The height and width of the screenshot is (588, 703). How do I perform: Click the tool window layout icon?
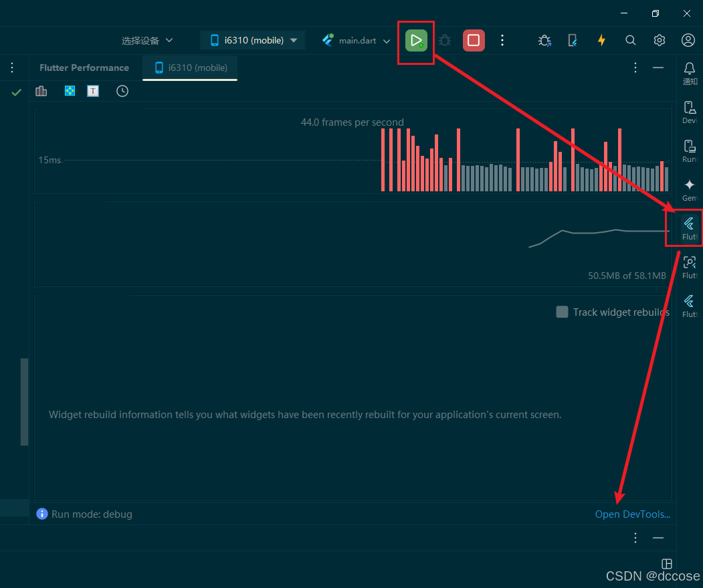[x=667, y=564]
